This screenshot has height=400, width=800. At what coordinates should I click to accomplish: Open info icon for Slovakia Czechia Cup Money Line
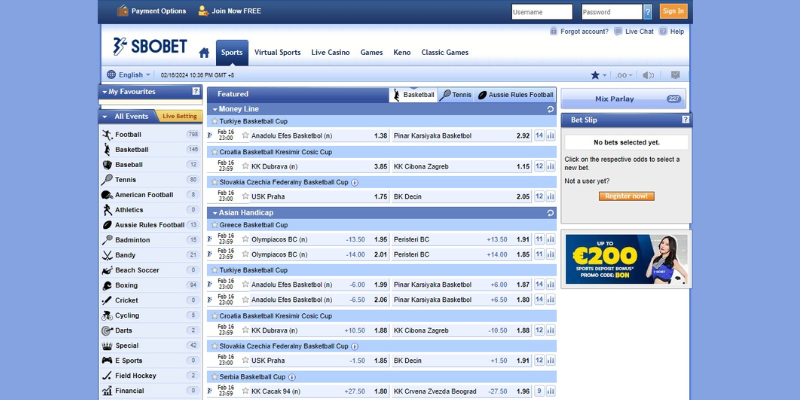pos(355,182)
